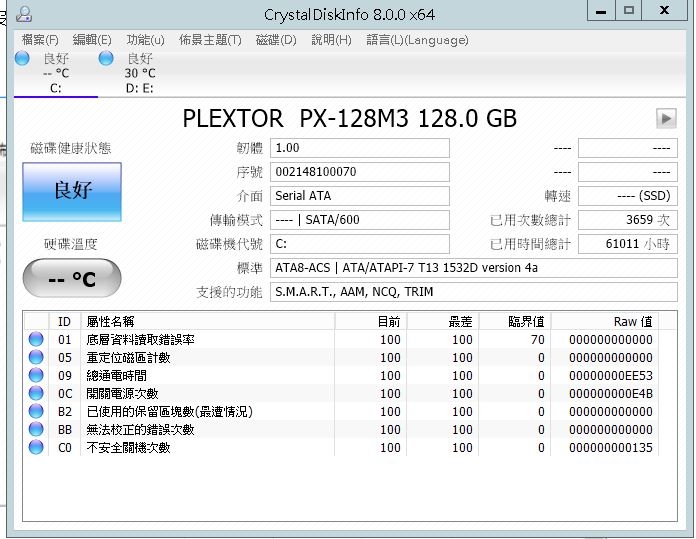The image size is (696, 539).
Task: Select the C: drive status tab
Action: coord(56,73)
